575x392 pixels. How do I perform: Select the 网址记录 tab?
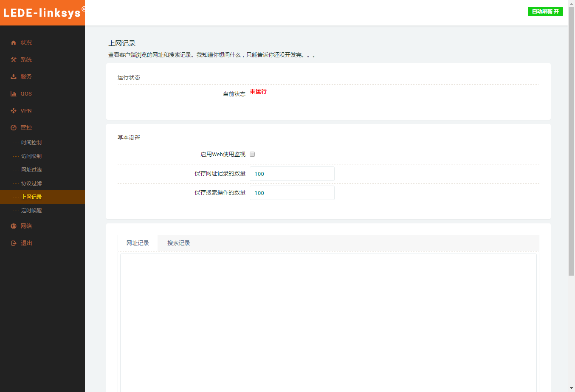click(138, 243)
